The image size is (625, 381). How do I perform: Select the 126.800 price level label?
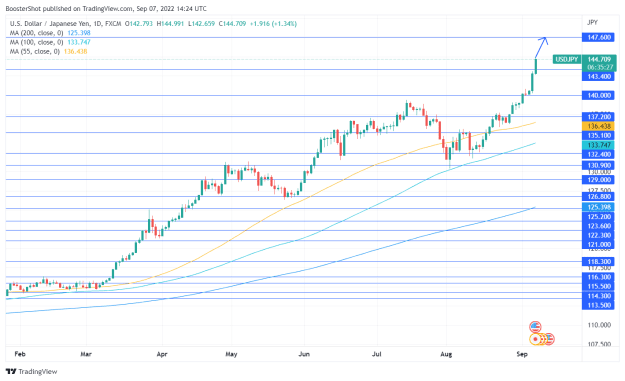pyautogui.click(x=599, y=196)
